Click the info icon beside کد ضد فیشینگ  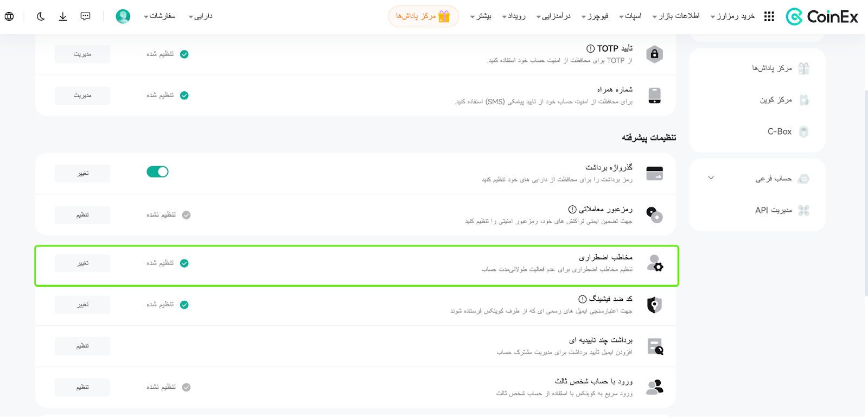click(x=582, y=299)
